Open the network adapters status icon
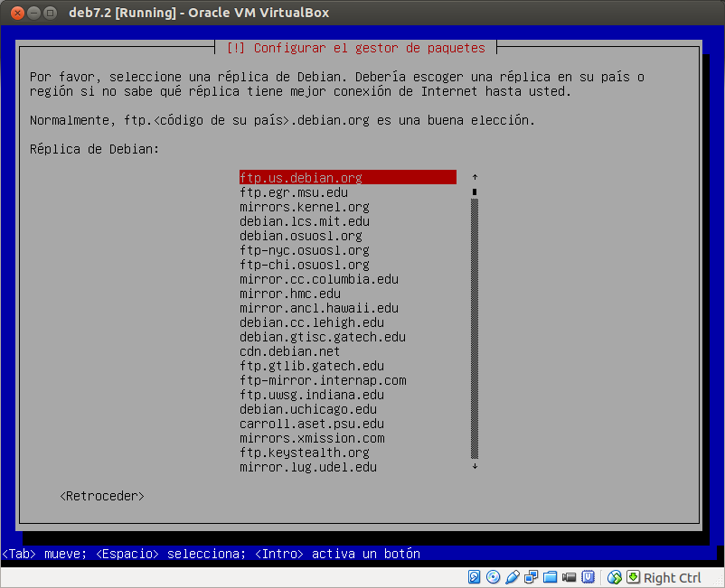Image resolution: width=725 pixels, height=588 pixels. [531, 577]
